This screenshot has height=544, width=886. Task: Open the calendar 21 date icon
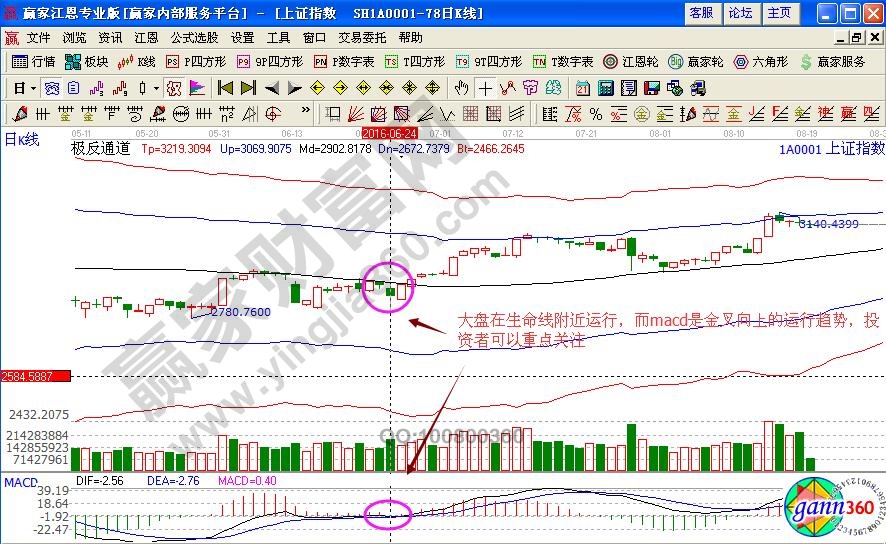coord(583,88)
